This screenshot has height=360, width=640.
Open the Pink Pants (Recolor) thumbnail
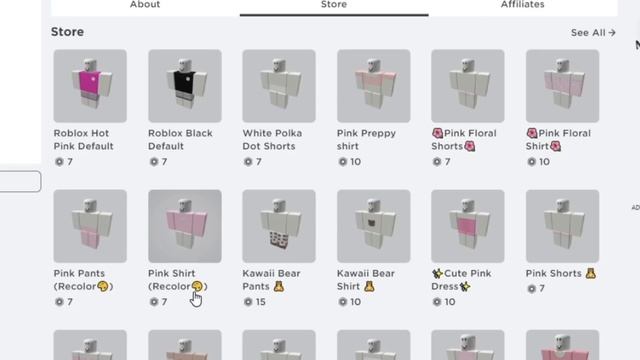[90, 226]
